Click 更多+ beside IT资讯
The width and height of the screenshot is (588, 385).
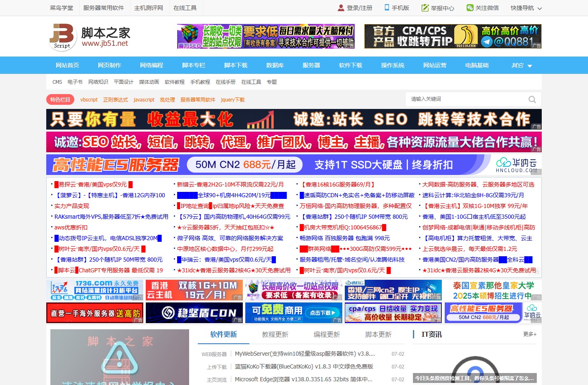coord(530,334)
